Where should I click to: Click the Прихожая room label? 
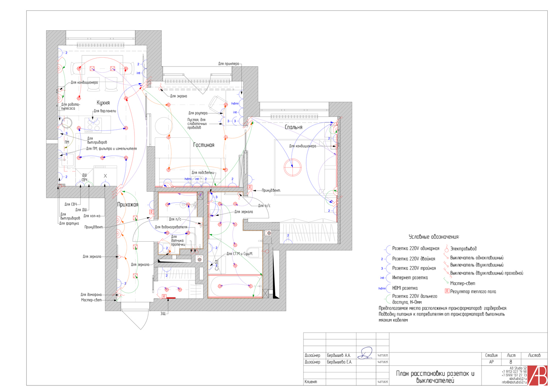128,204
